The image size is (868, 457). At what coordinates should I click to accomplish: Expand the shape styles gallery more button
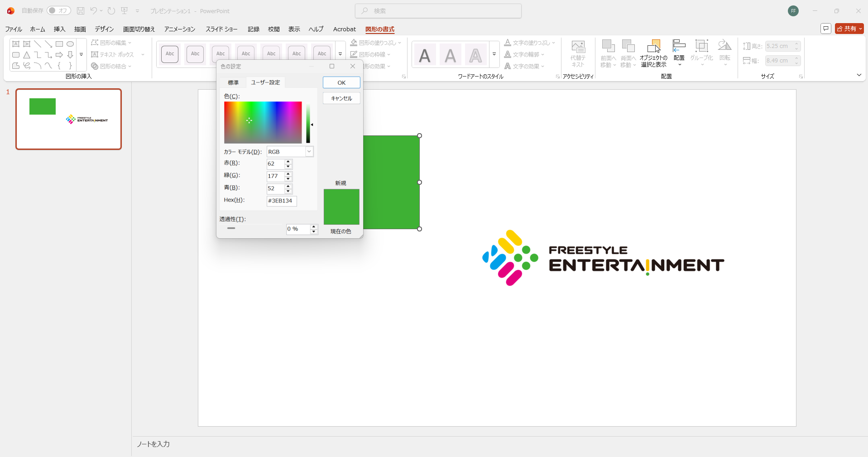(340, 54)
